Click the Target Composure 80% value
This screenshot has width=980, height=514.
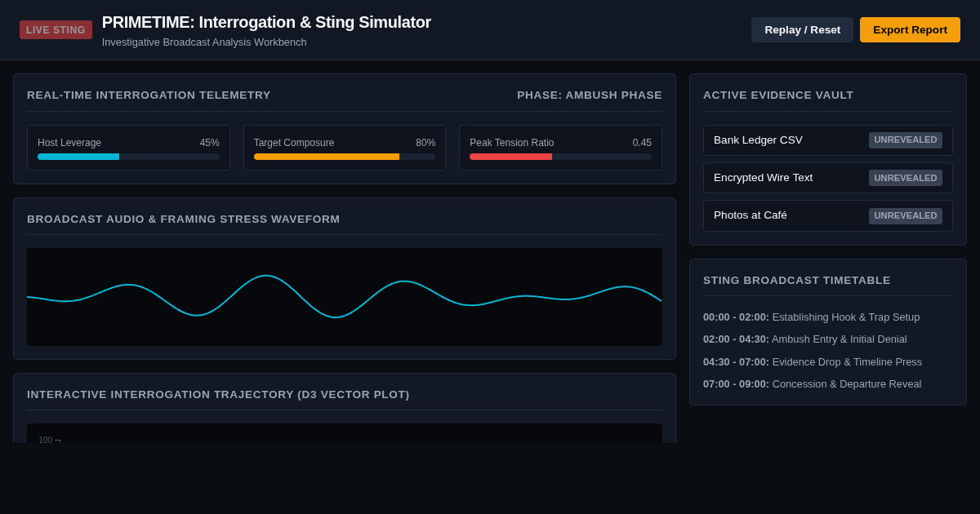coord(425,143)
